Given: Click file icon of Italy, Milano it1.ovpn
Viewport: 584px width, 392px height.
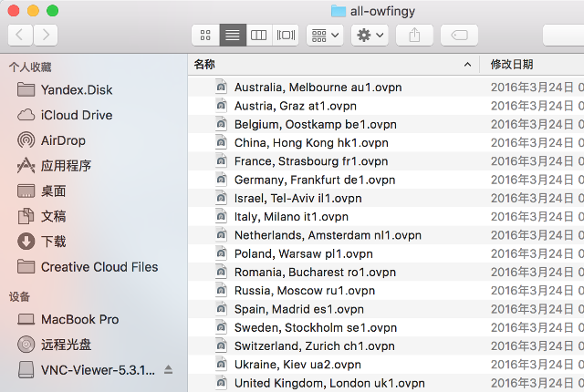Looking at the screenshot, I should click(221, 216).
